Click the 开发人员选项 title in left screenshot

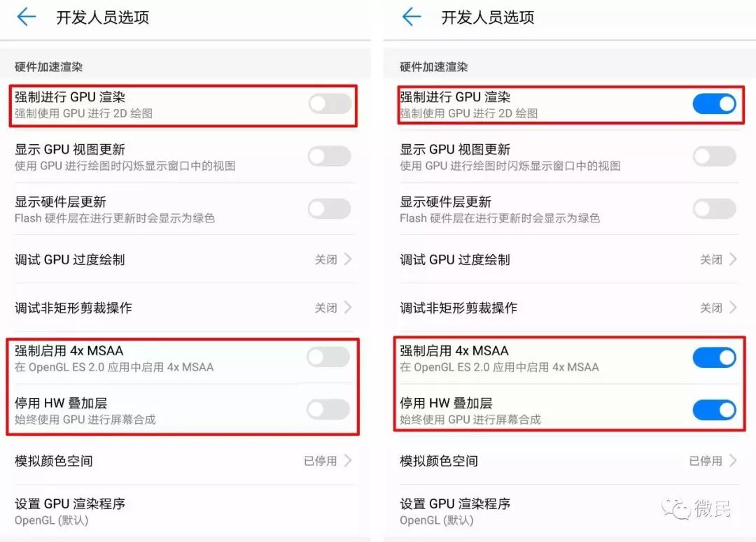point(103,17)
